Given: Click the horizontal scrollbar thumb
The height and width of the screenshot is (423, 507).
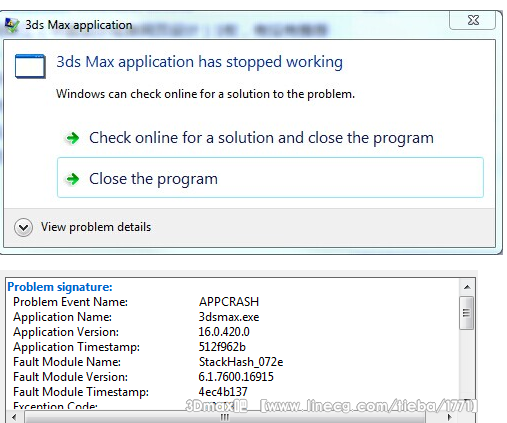Looking at the screenshot, I should click(x=225, y=417).
